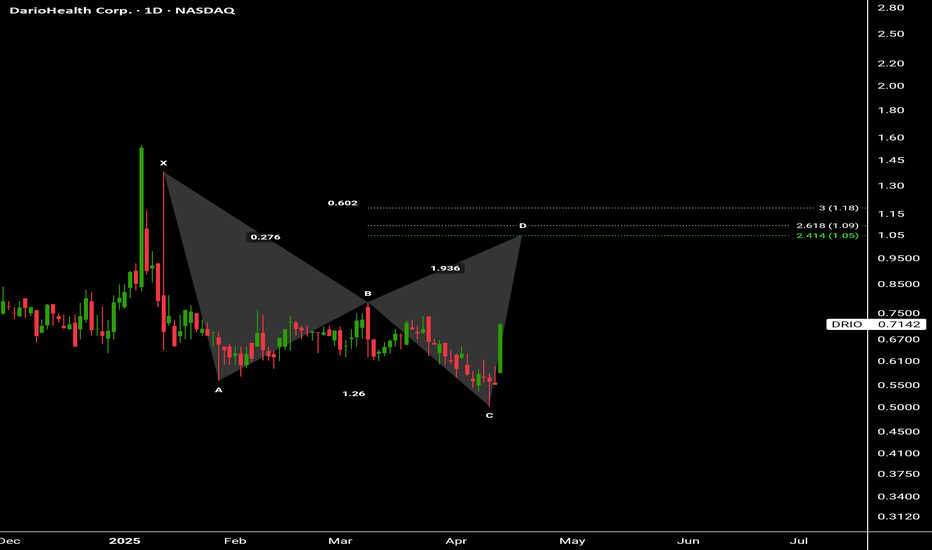This screenshot has width=932, height=550.
Task: Click the 0.276 ratio label
Action: [265, 237]
